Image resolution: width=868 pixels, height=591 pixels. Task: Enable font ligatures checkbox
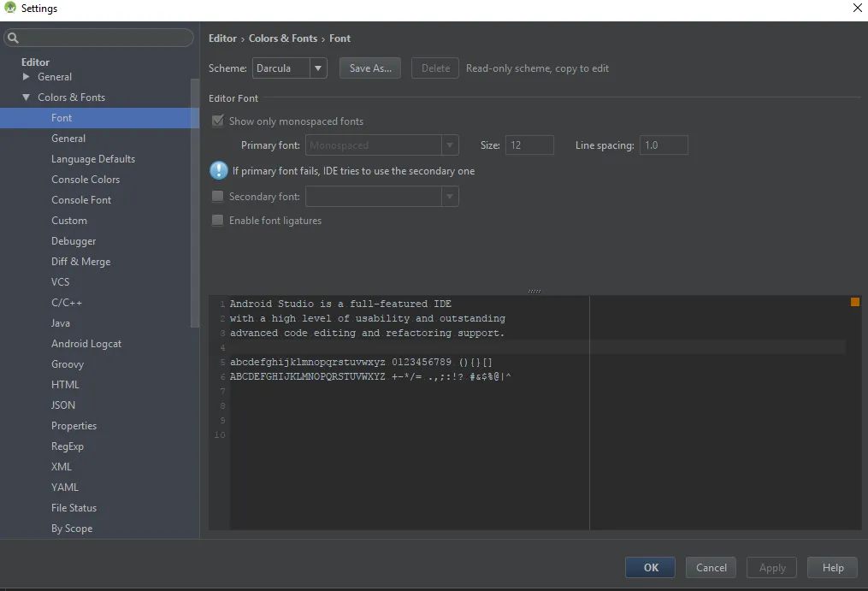[217, 220]
